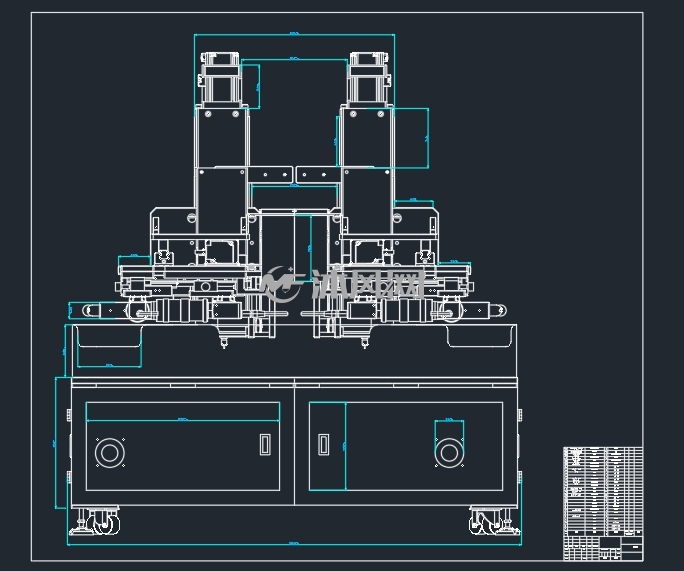Image resolution: width=684 pixels, height=571 pixels.
Task: Select the bottom-right caster wheel
Action: 486,523
